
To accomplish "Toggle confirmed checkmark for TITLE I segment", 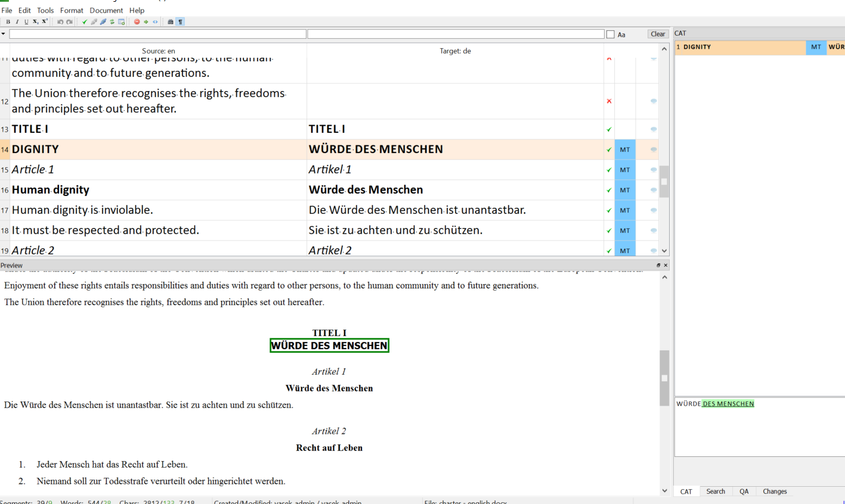I will pos(609,129).
